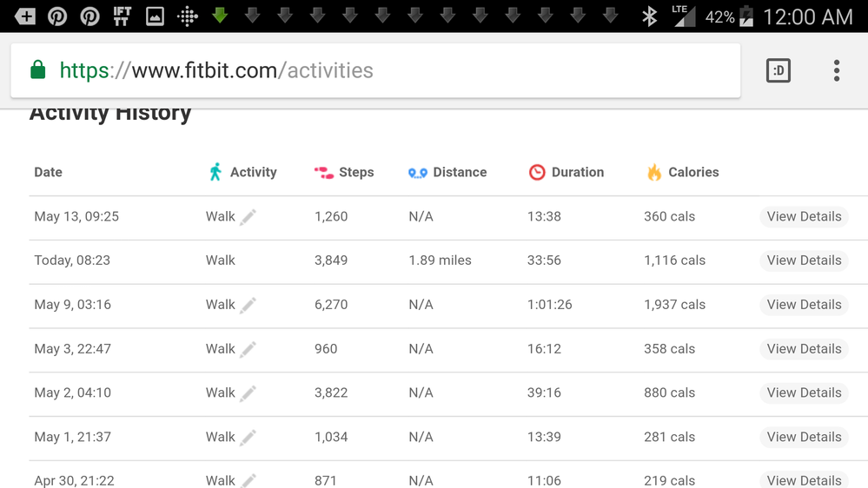View Details for May 9, 03:16 walk

pos(804,304)
